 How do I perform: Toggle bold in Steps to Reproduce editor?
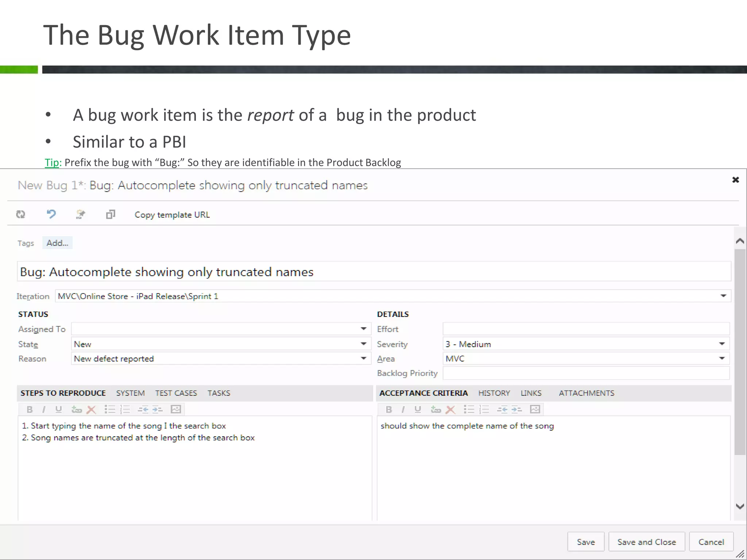[30, 409]
